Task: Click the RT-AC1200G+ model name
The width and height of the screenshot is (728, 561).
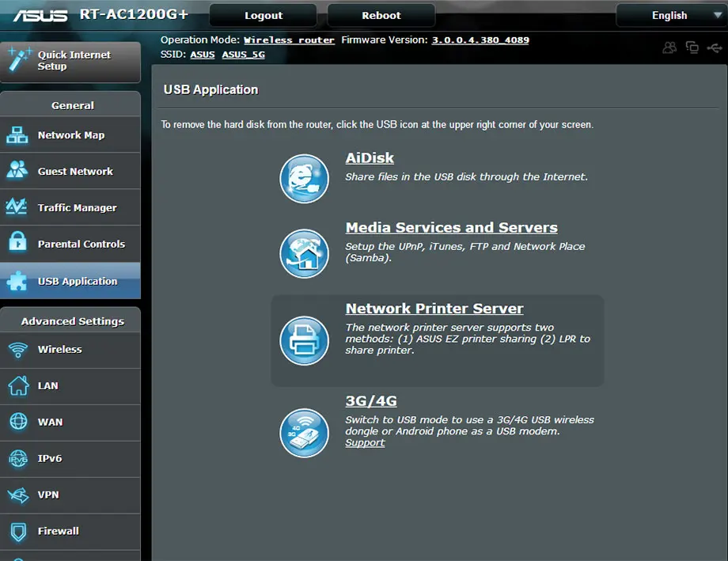Action: 134,14
